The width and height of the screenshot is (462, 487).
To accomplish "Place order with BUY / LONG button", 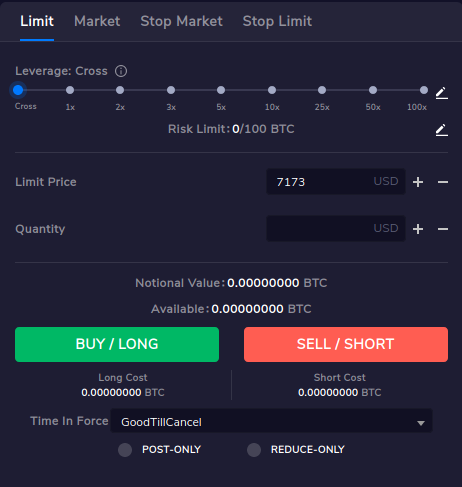I will coord(117,344).
